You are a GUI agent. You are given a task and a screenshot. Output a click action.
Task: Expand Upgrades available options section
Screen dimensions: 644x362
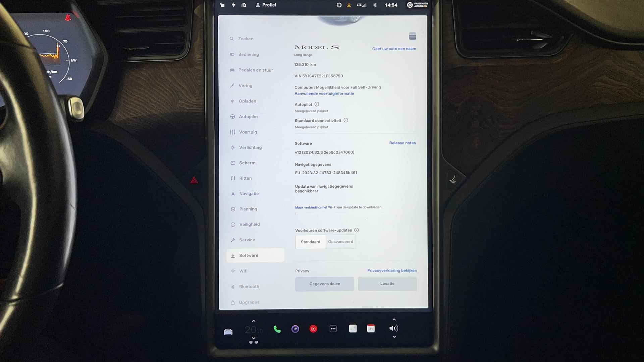coord(249,302)
